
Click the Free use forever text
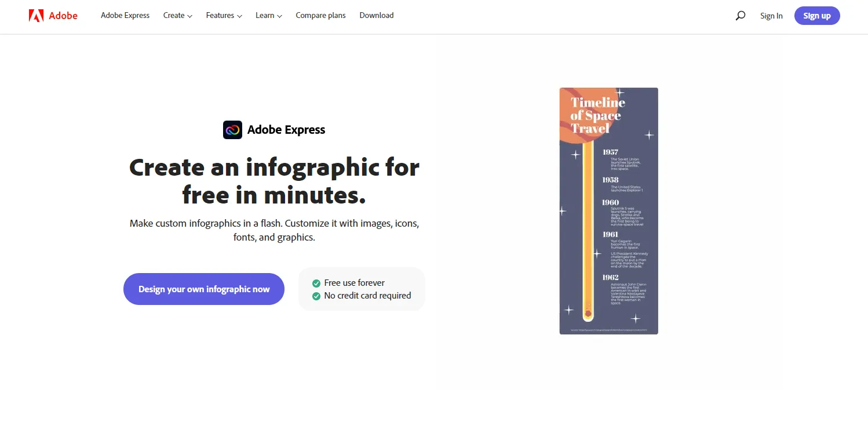(x=355, y=283)
